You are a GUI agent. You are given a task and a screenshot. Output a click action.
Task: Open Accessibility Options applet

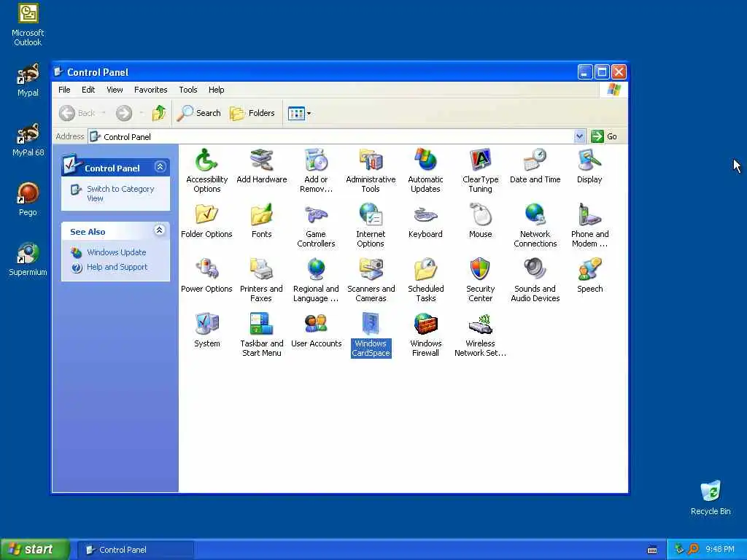tap(206, 170)
